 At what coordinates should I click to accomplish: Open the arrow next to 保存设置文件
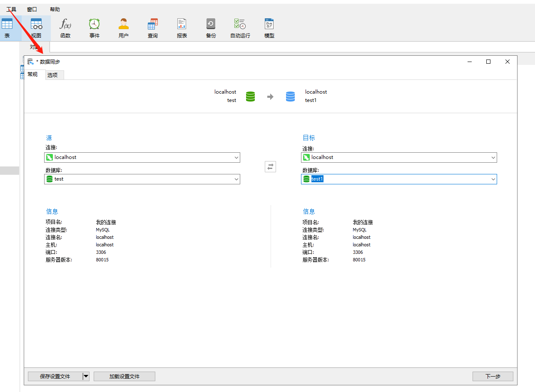pos(86,376)
